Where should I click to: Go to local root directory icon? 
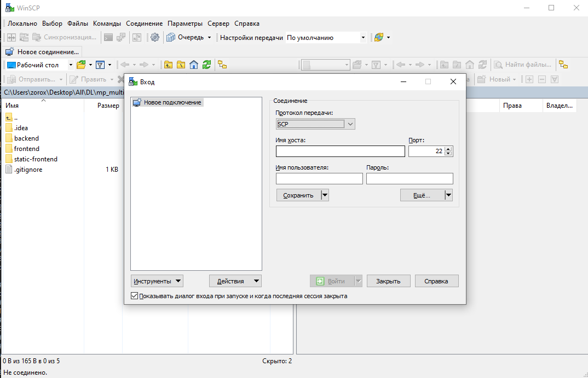click(181, 65)
